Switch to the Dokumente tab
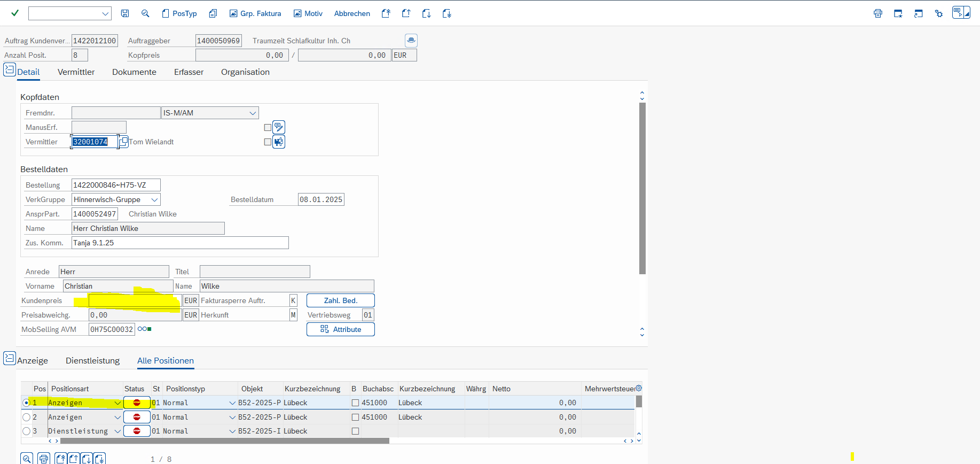 134,72
